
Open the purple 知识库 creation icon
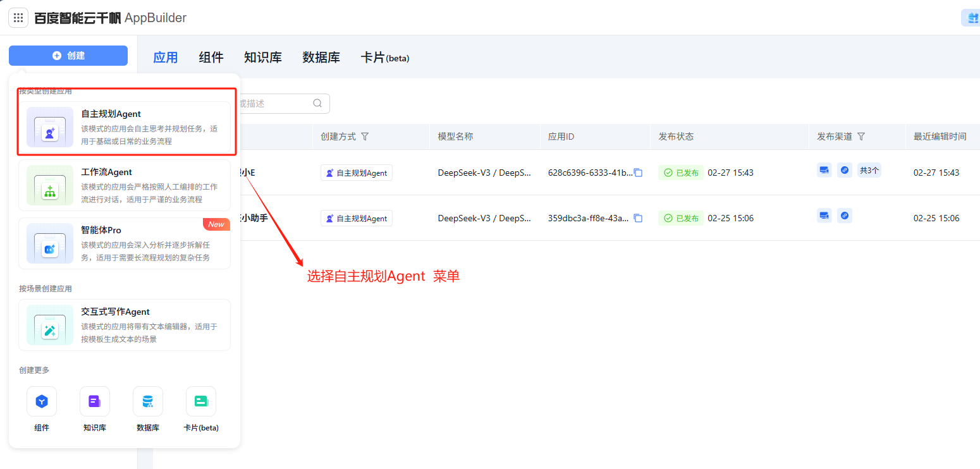(x=95, y=401)
